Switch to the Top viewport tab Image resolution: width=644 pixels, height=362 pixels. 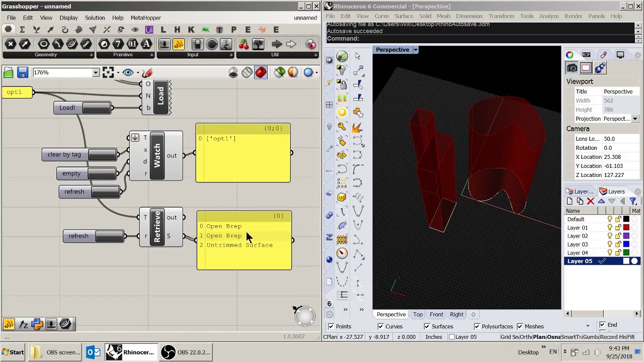[418, 315]
